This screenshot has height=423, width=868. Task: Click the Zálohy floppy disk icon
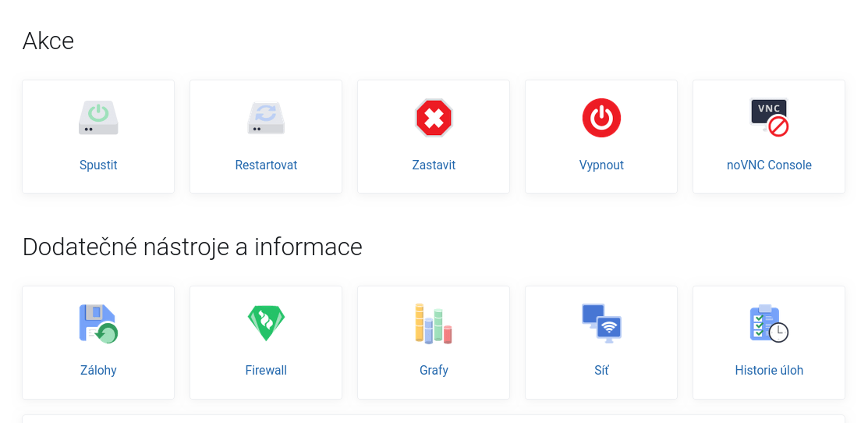[x=98, y=324]
